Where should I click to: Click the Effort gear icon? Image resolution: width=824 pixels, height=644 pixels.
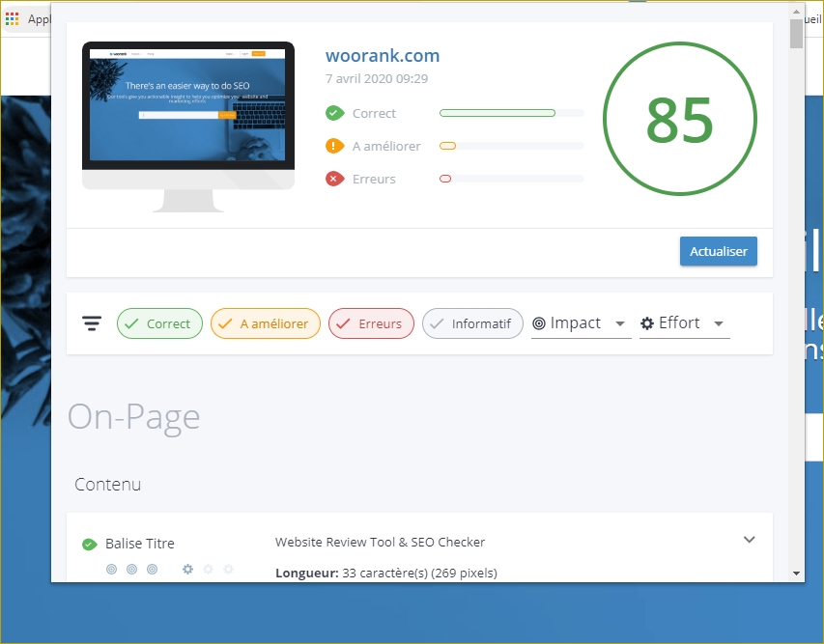coord(646,323)
